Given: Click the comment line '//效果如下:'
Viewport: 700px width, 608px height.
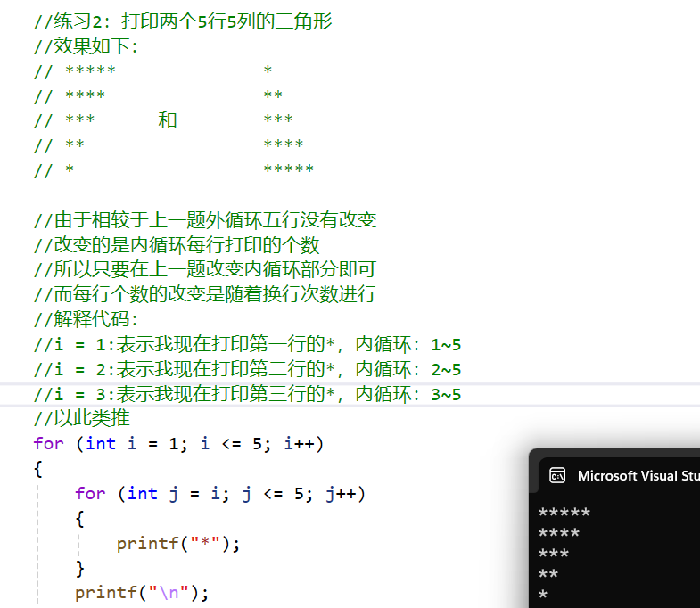Looking at the screenshot, I should coord(86,46).
